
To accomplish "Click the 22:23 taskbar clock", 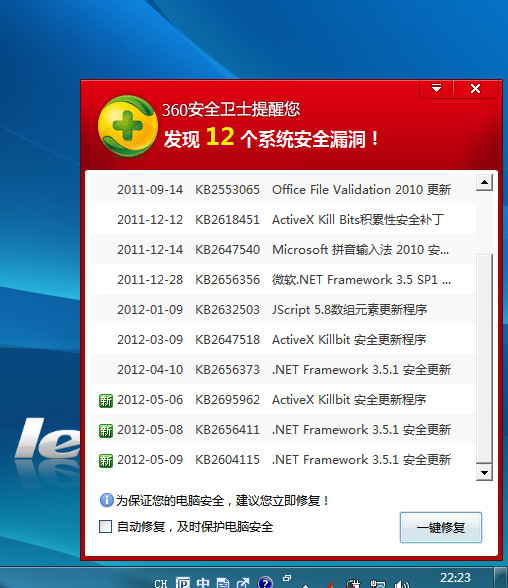I will click(x=455, y=578).
